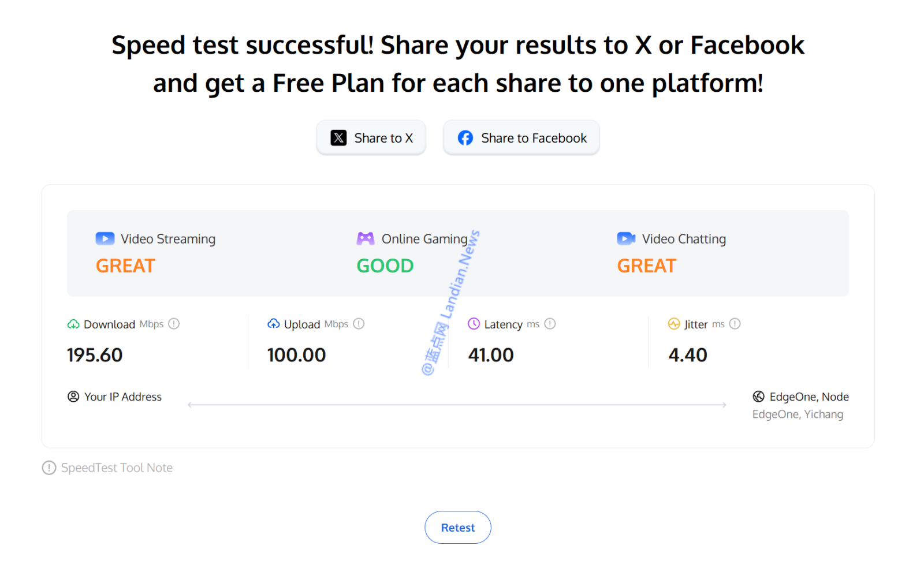This screenshot has width=924, height=568.
Task: Click the Video Chatting camera icon
Action: 626,238
